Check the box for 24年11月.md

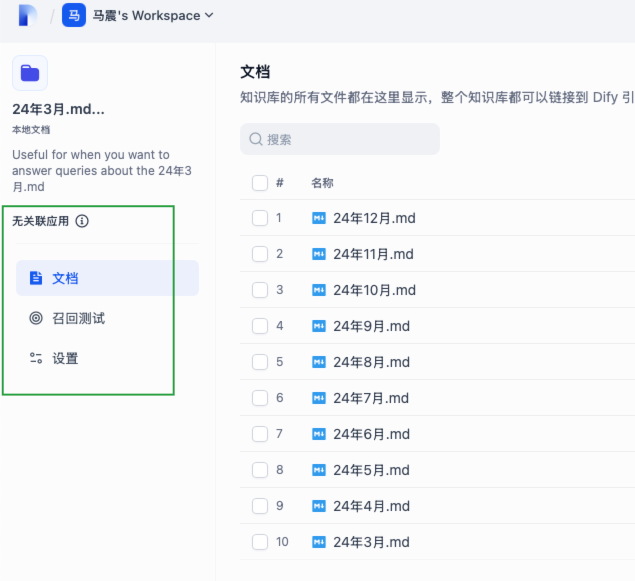[x=260, y=254]
